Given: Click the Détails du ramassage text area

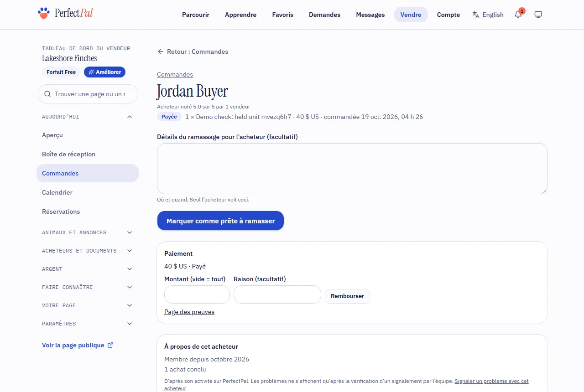Looking at the screenshot, I should coord(352,169).
